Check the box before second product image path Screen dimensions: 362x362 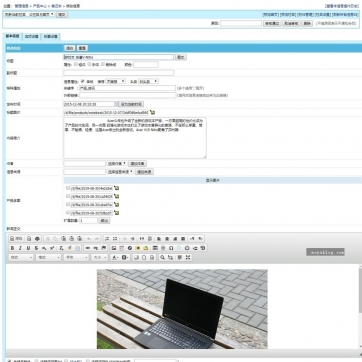68,196
